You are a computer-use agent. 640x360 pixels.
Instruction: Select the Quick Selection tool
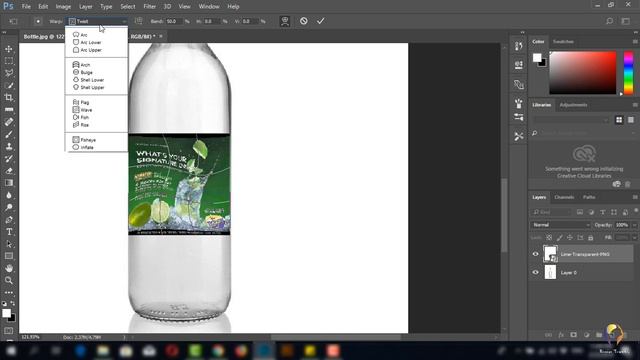[9, 85]
